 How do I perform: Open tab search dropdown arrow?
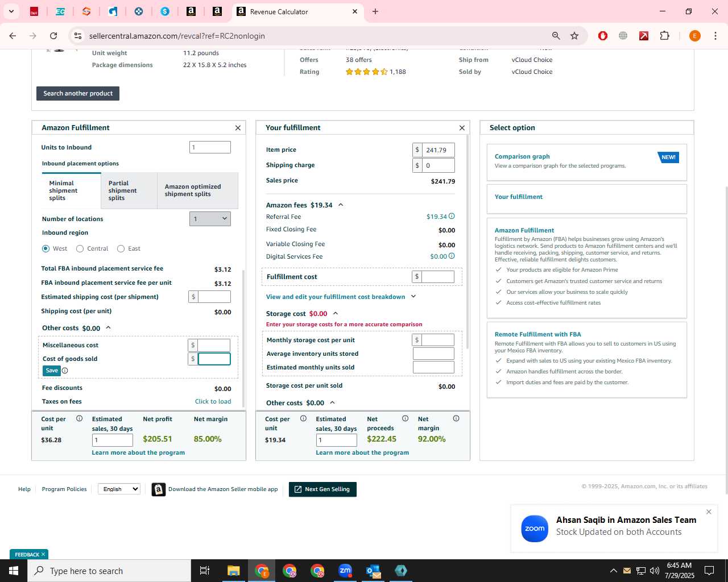click(x=11, y=11)
